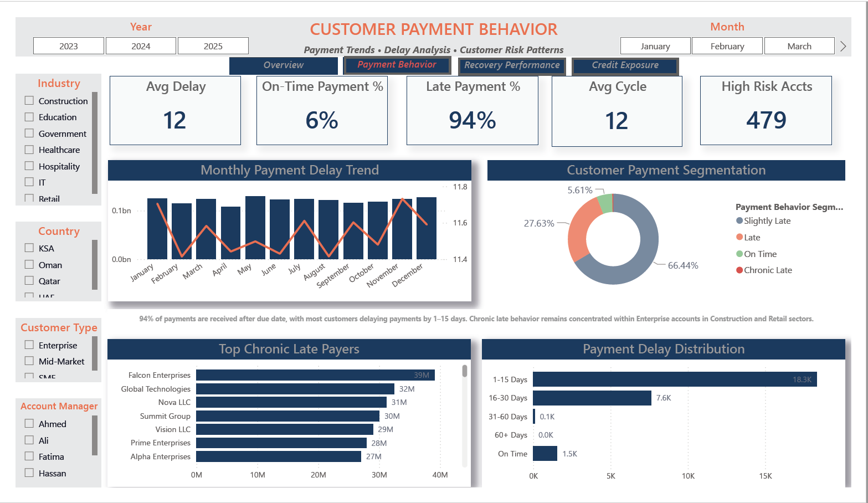
Task: Switch to Payment Behavior tab
Action: (397, 65)
